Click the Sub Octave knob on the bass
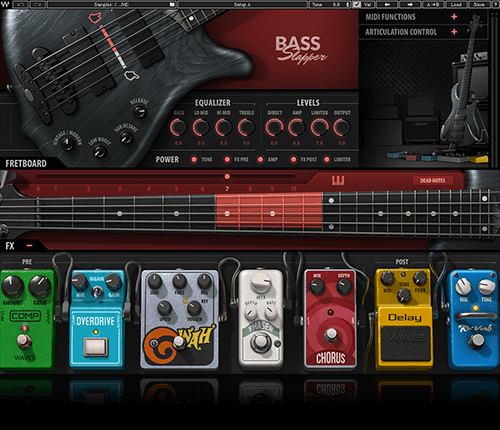500x430 pixels. click(x=126, y=137)
